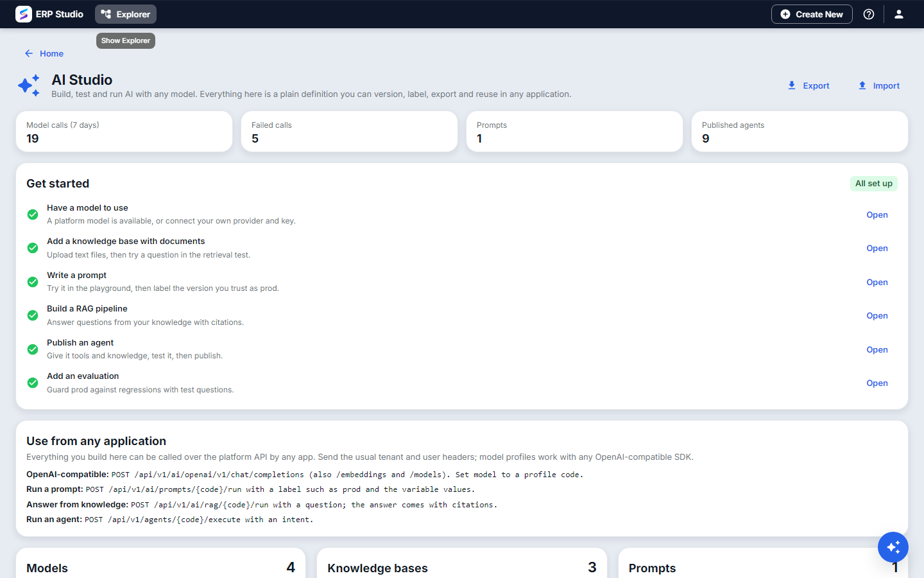
Task: Click the All set up badge
Action: pyautogui.click(x=874, y=184)
